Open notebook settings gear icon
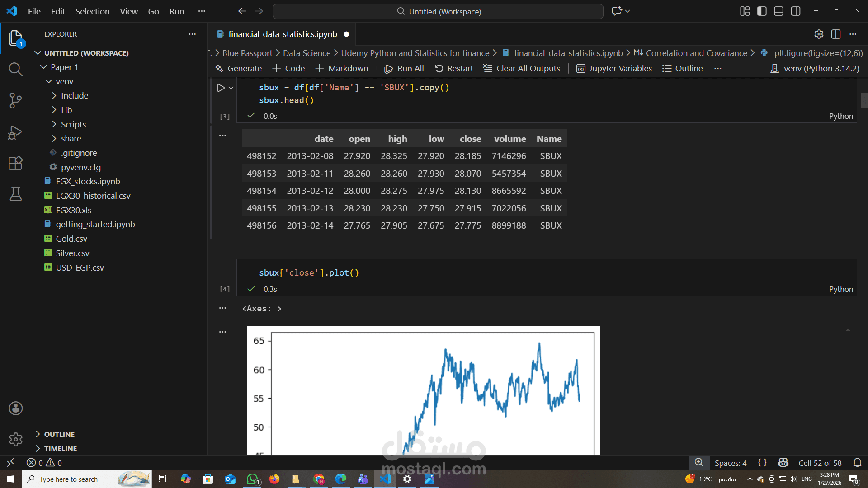This screenshot has height=488, width=868. coord(819,34)
